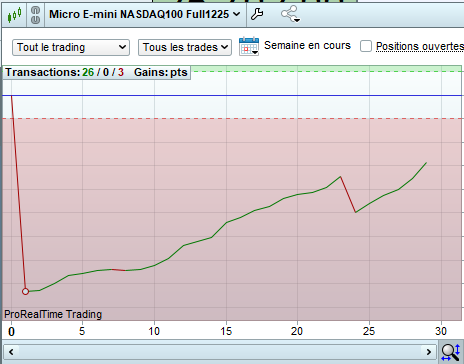Click the 'Positions ouvertes' label

coord(420,46)
